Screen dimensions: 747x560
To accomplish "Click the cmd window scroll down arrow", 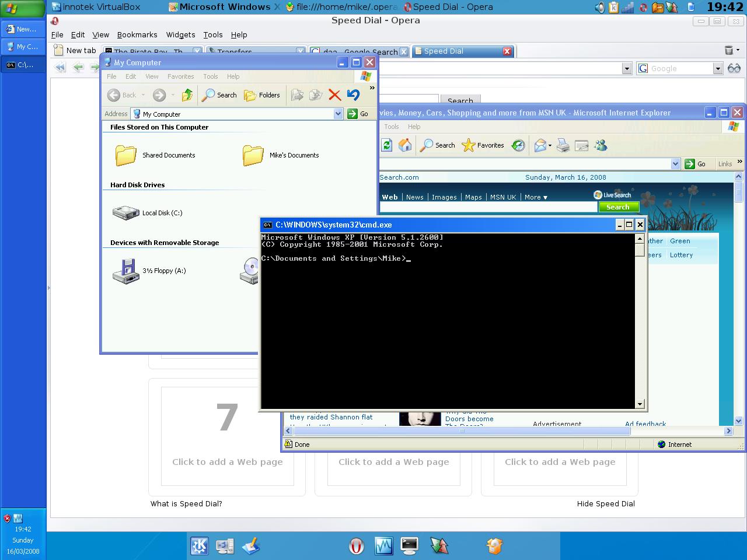I will click(640, 404).
